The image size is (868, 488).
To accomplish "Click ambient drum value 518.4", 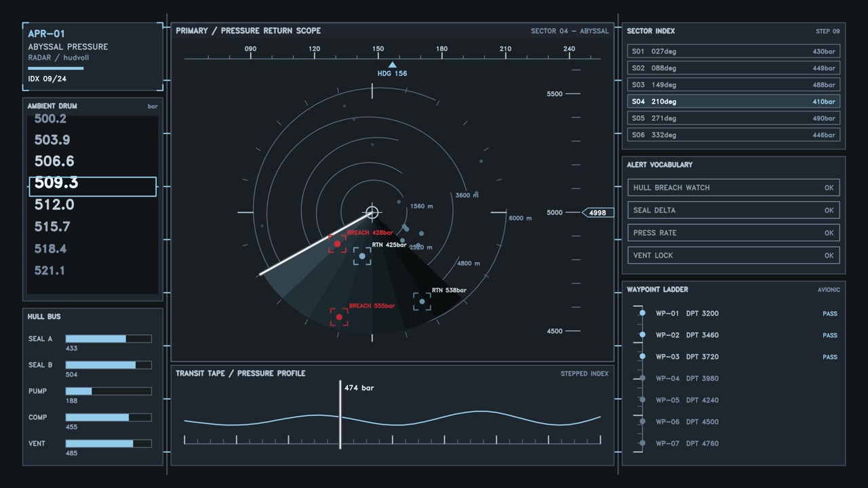I will tap(50, 249).
